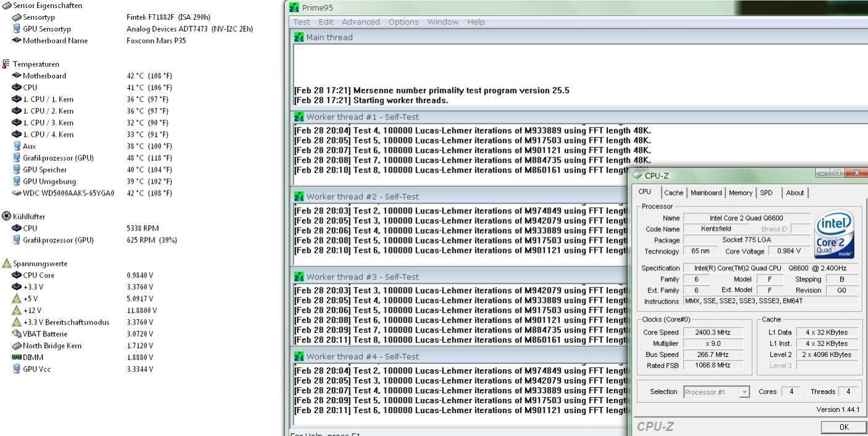
Task: Click the Worker thread #3 Self-Test title bar
Action: click(x=460, y=276)
